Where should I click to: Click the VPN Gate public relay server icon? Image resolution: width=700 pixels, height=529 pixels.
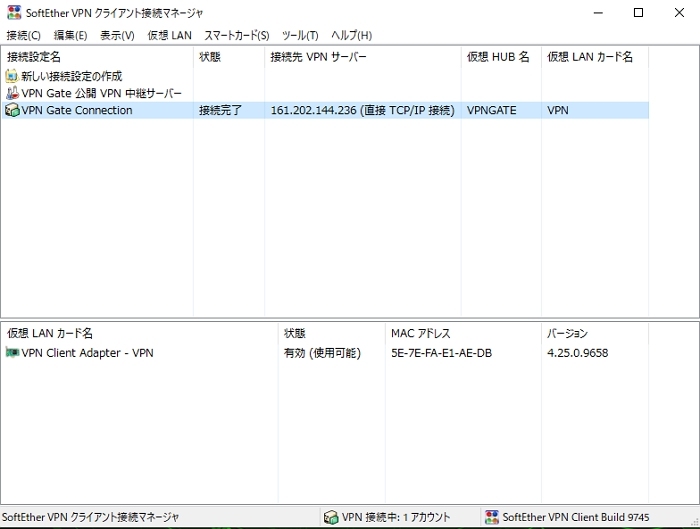[12, 93]
